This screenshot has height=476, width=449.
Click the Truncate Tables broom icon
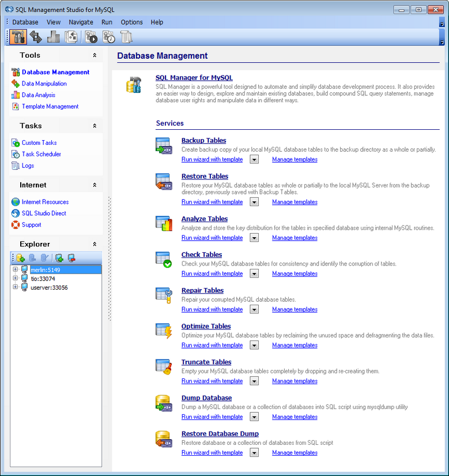[164, 367]
